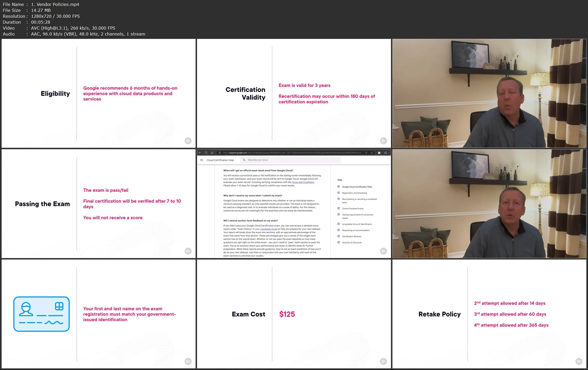The height and width of the screenshot is (370, 588).
Task: Click the text Exam is valid for 3 years
Action: tap(304, 85)
